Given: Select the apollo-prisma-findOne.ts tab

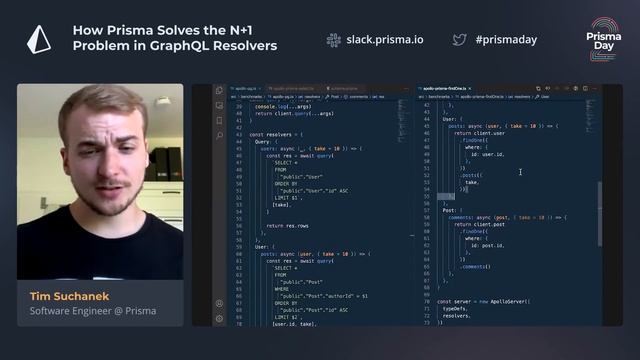Looking at the screenshot, I should tap(444, 89).
